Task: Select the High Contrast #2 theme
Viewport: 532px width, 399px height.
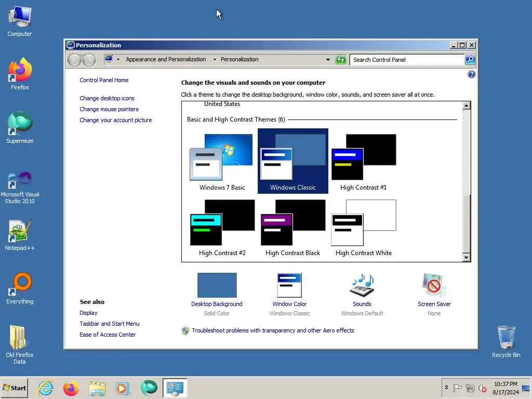Action: 222,227
